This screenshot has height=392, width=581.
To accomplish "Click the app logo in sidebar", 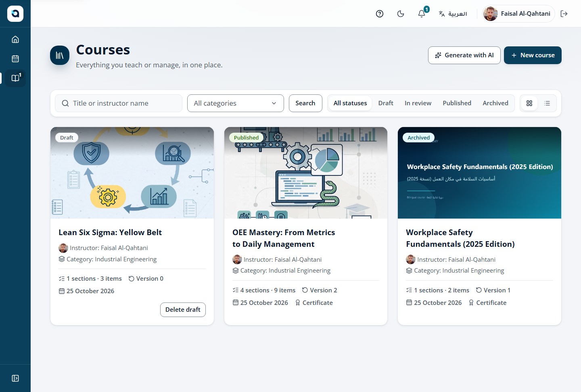I will tap(15, 14).
